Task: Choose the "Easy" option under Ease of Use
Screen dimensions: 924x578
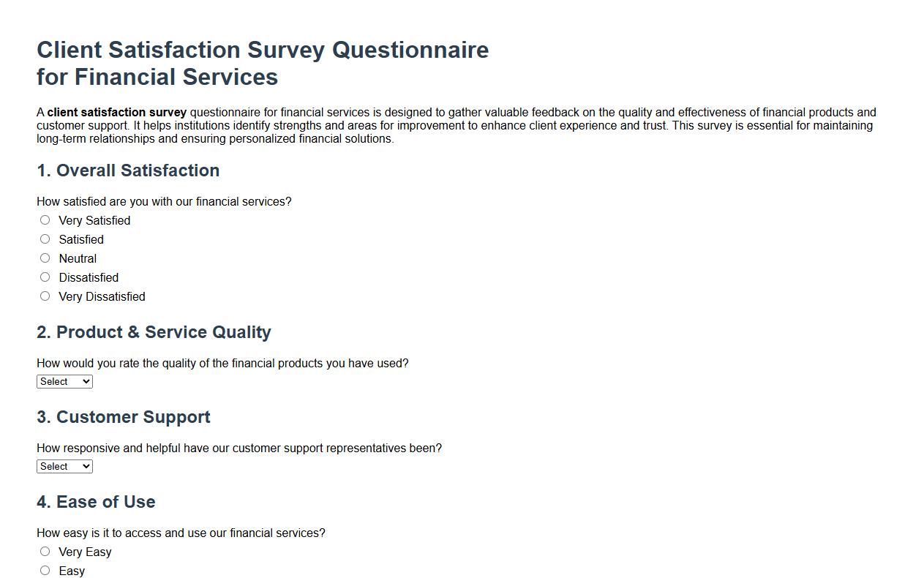Action: point(45,570)
